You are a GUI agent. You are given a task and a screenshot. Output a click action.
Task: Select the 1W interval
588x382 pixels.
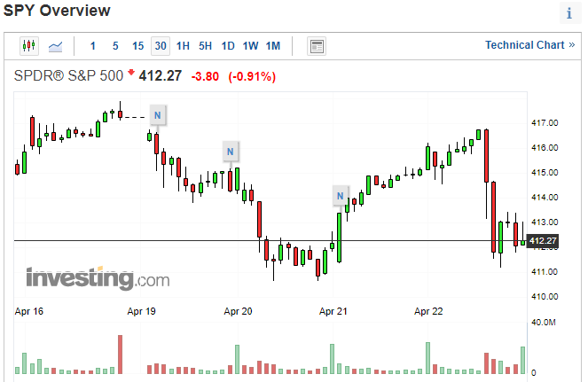coord(250,46)
